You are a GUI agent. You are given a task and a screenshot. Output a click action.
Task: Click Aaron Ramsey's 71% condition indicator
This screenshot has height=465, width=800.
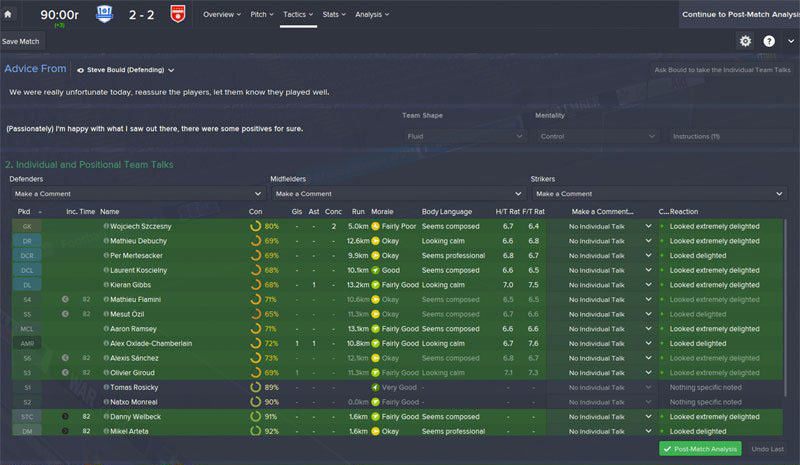click(x=265, y=329)
